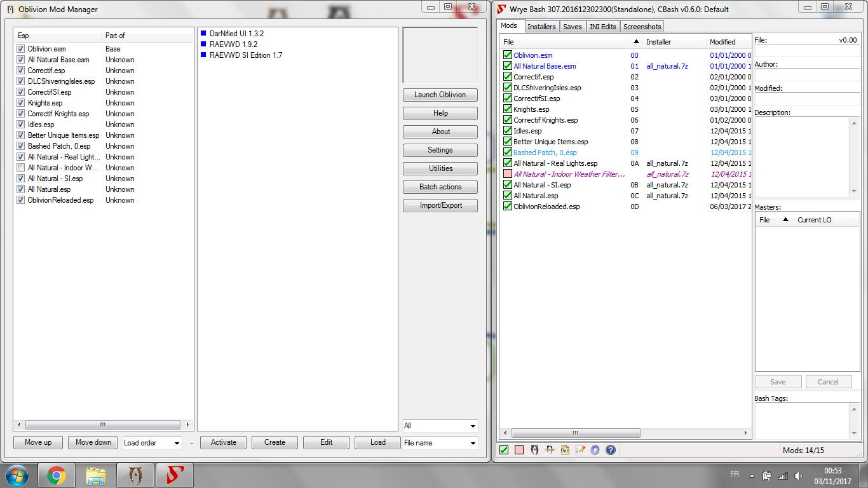This screenshot has width=868, height=488.
Task: Click the Move down button
Action: pos(93,442)
